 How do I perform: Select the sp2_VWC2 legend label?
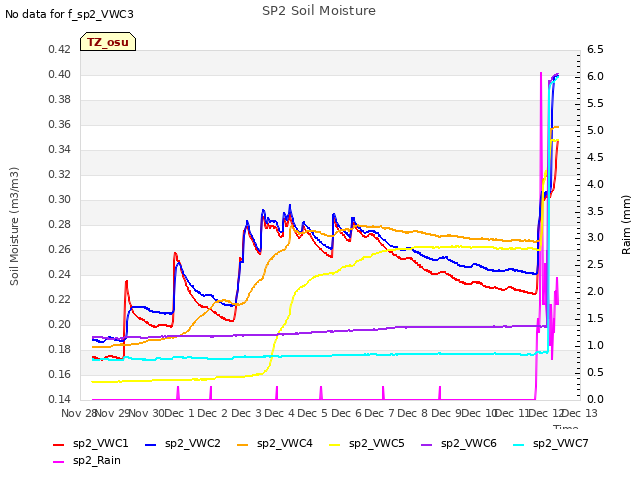click(193, 443)
